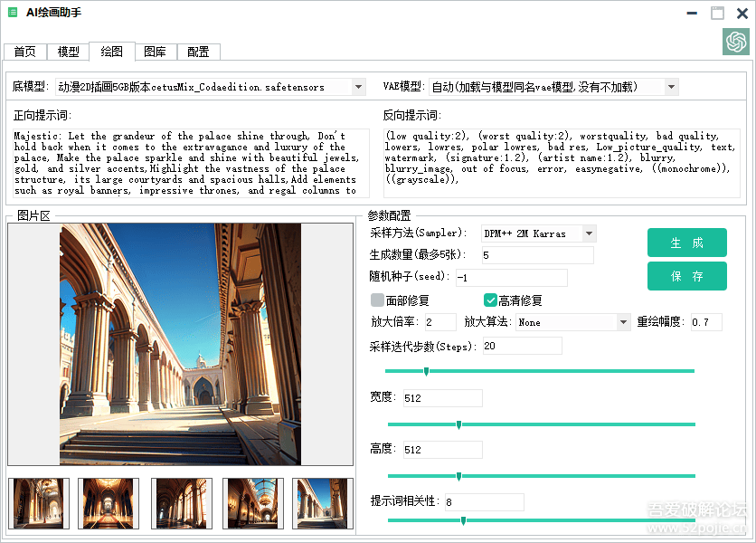The height and width of the screenshot is (543, 756).
Task: Minimize the AI绘画助手 window
Action: 692,13
